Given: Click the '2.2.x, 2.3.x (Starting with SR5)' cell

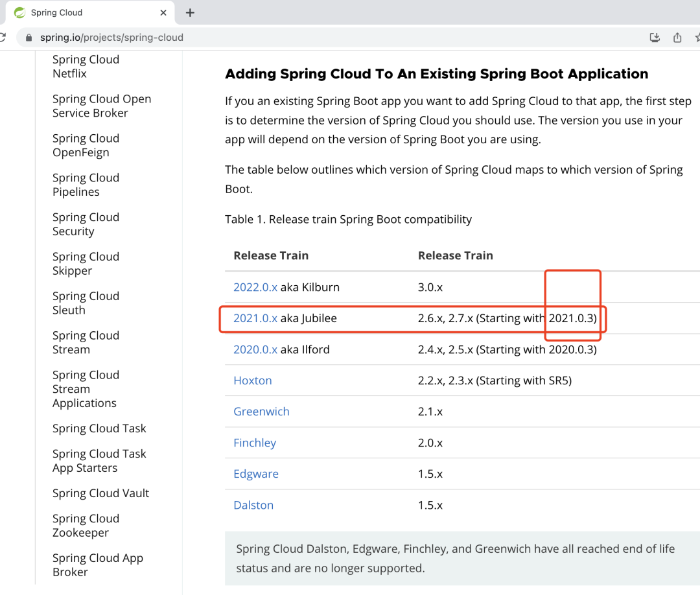Looking at the screenshot, I should 495,380.
